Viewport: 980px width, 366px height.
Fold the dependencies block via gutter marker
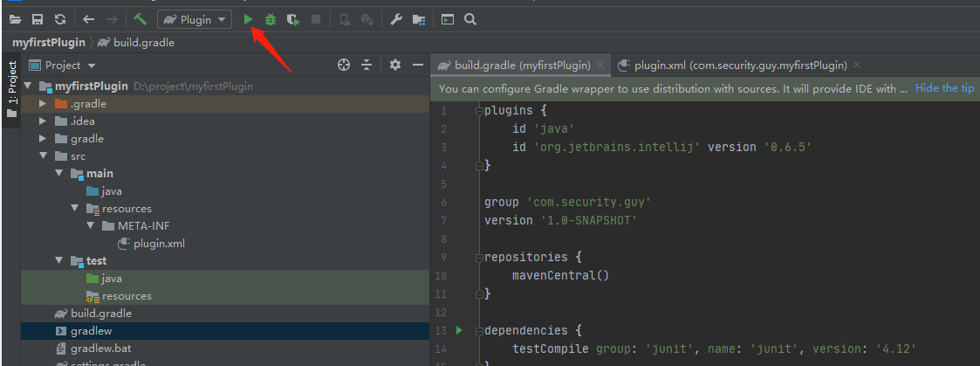(479, 329)
